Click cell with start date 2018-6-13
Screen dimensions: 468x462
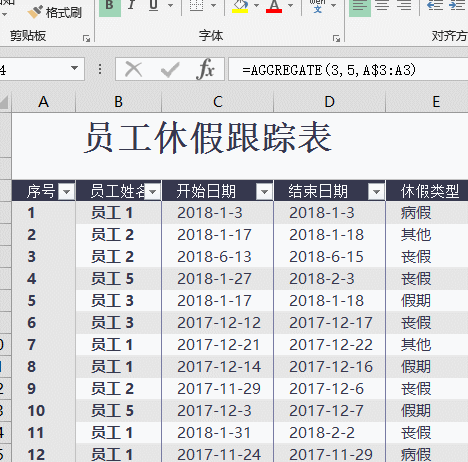pyautogui.click(x=217, y=257)
